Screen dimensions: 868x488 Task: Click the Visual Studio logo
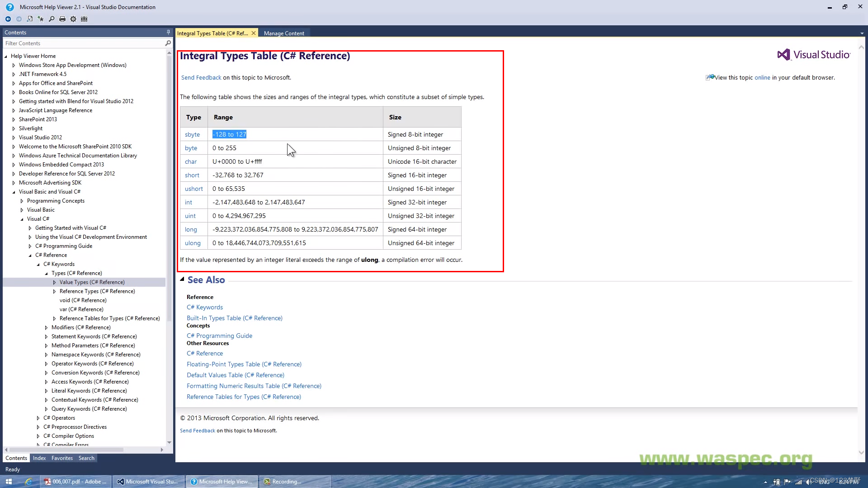click(814, 55)
